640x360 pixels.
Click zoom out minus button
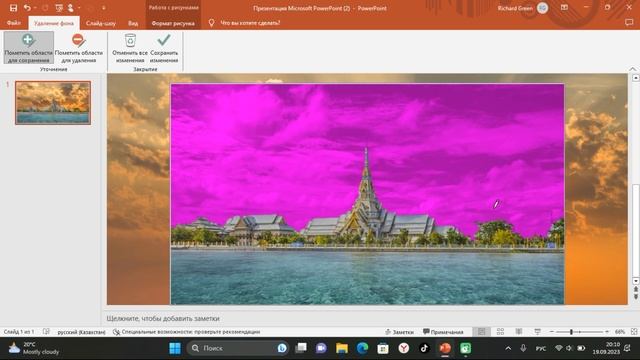pyautogui.click(x=551, y=332)
